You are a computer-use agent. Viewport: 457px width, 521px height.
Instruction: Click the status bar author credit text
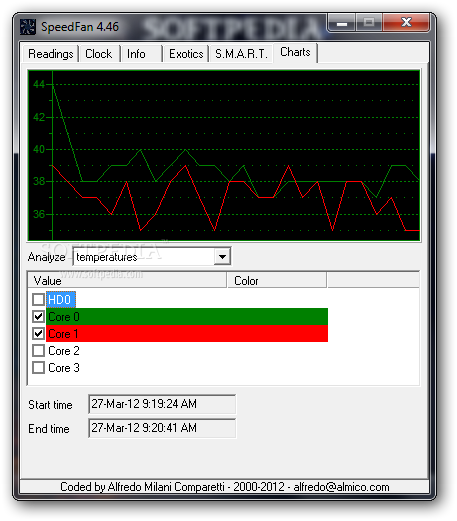224,487
